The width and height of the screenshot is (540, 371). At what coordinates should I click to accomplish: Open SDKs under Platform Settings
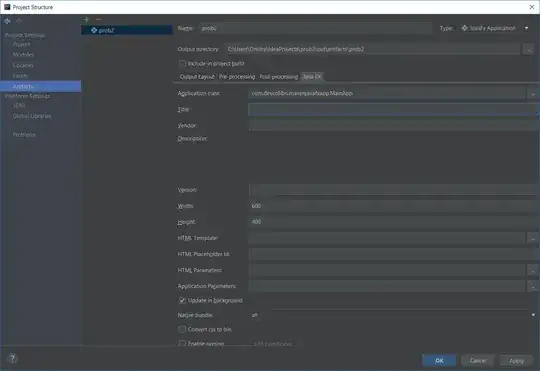[x=19, y=105]
